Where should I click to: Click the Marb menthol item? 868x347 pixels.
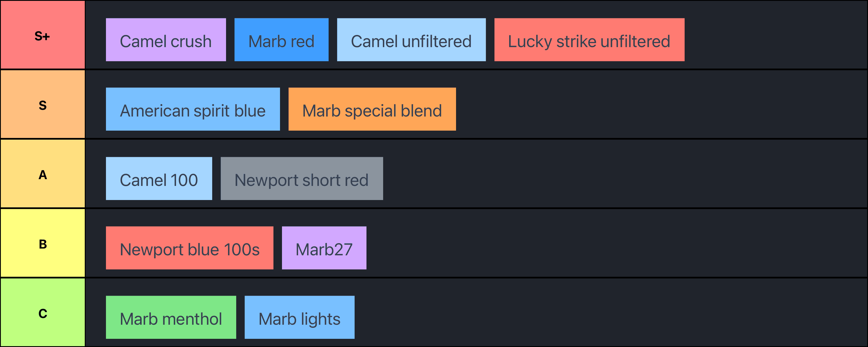(x=171, y=317)
